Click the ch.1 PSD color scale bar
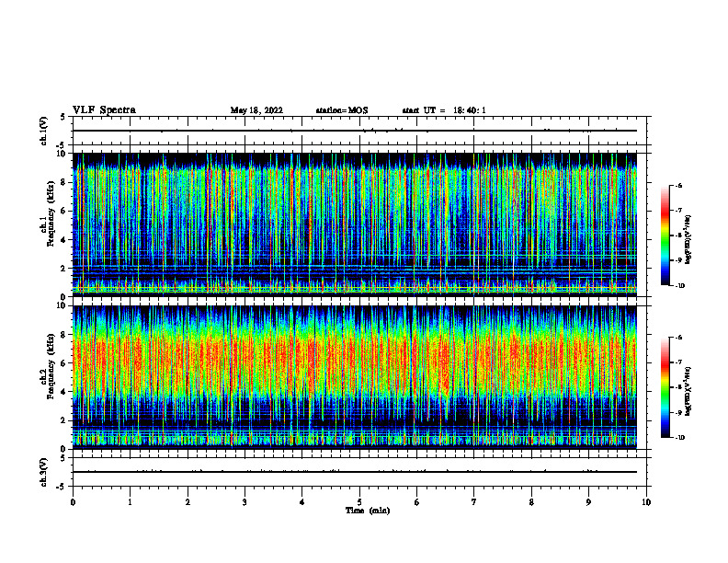This screenshot has height=563, width=728. pyautogui.click(x=665, y=236)
